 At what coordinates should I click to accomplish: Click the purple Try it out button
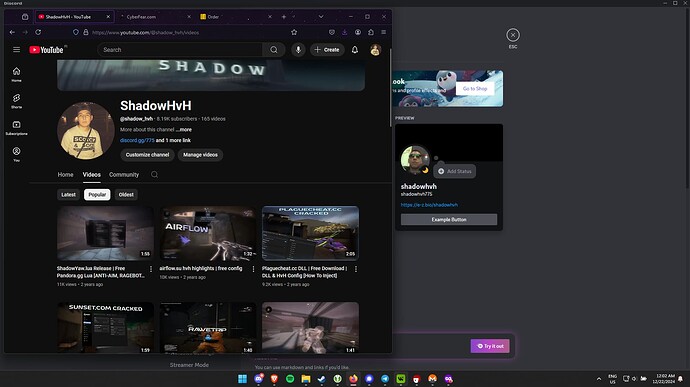pos(490,346)
